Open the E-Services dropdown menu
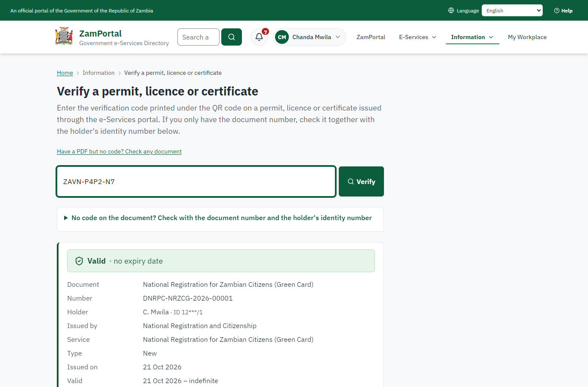The width and height of the screenshot is (588, 387). pos(418,37)
